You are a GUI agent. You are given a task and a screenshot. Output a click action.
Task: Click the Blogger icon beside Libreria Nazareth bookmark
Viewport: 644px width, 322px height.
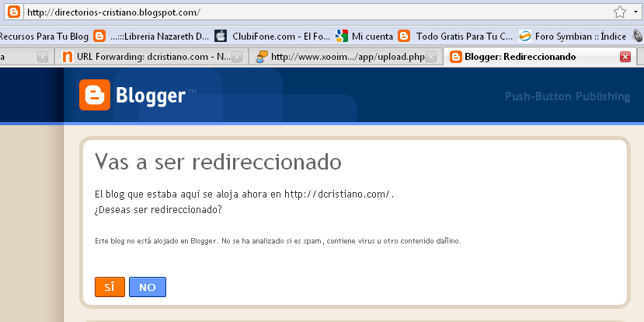(99, 37)
